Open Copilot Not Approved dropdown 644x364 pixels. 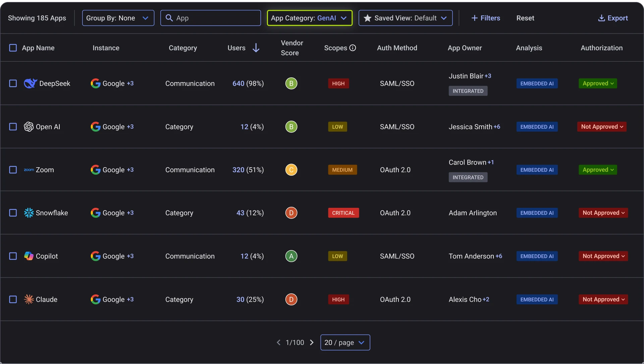tap(603, 256)
